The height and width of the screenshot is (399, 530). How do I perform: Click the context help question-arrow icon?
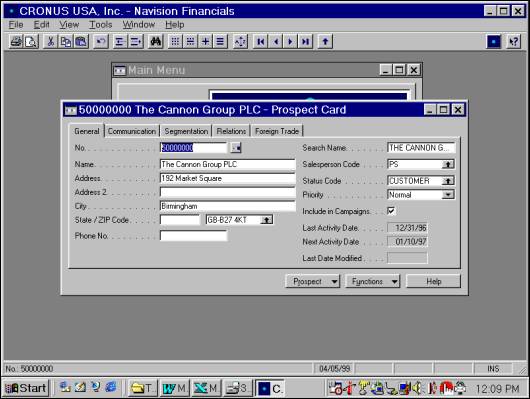click(x=514, y=42)
